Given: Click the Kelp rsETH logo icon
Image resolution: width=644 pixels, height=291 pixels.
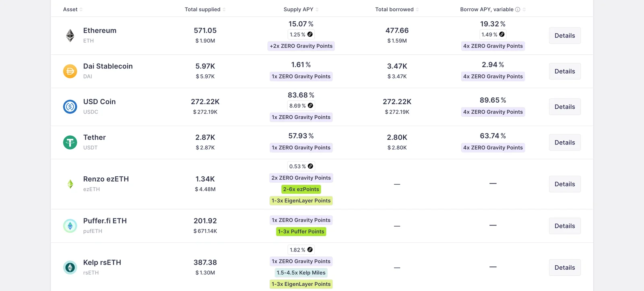Looking at the screenshot, I should (70, 268).
